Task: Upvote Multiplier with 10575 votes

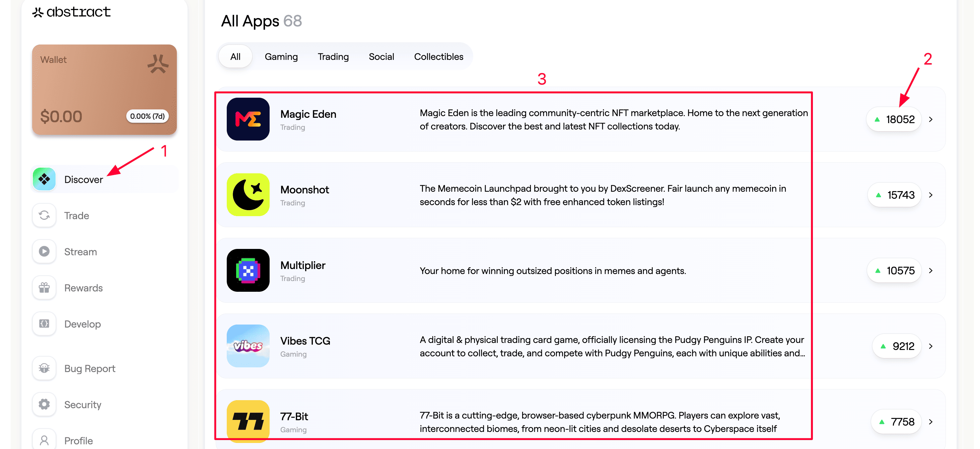Action: [x=894, y=271]
